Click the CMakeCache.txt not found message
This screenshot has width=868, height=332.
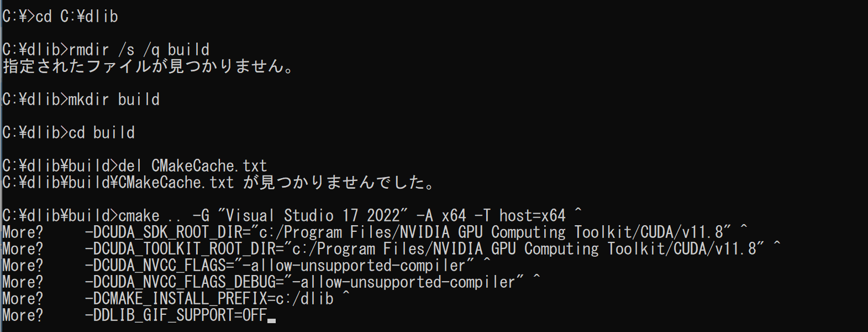219,183
